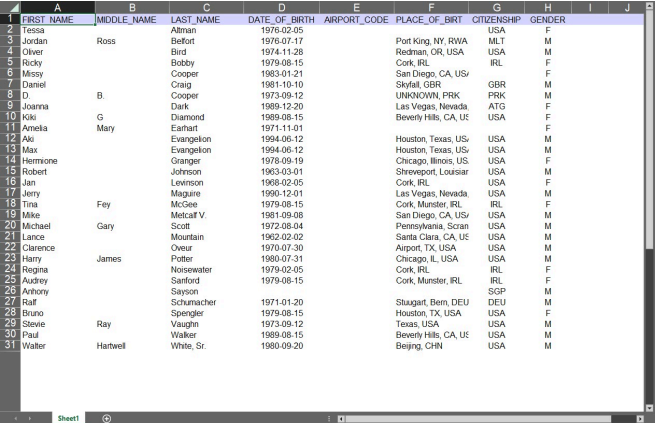Click the middle name cell Hartwell
This screenshot has height=423, width=655.
click(x=132, y=346)
